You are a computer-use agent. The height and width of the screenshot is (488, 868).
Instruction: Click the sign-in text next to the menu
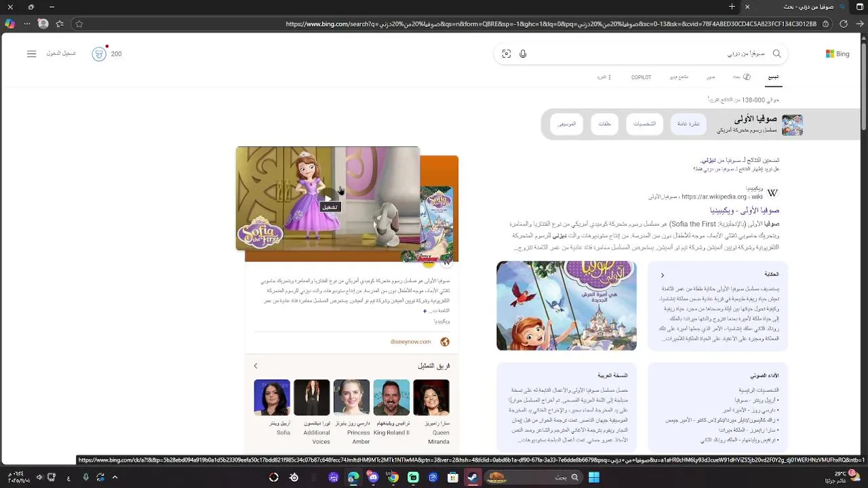click(61, 54)
